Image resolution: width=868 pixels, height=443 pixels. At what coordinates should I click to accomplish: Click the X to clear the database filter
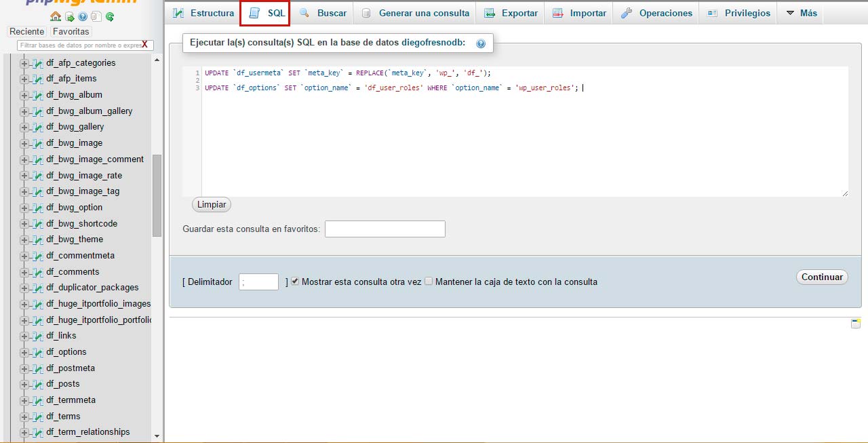[x=146, y=43]
